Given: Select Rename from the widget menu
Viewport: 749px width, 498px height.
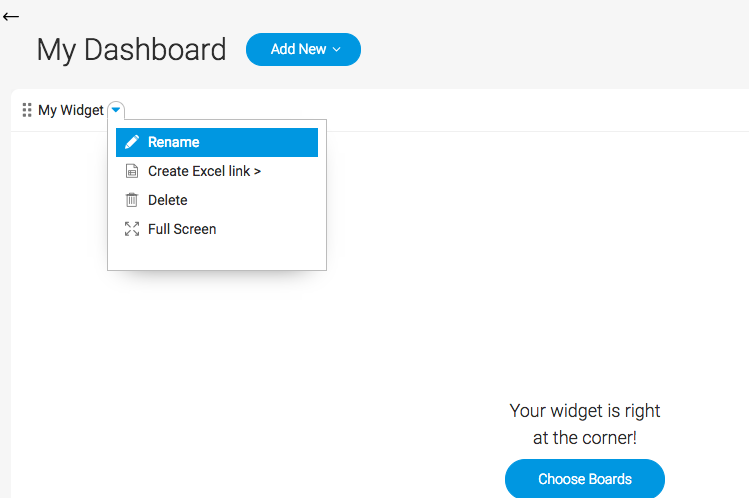Looking at the screenshot, I should 217,142.
